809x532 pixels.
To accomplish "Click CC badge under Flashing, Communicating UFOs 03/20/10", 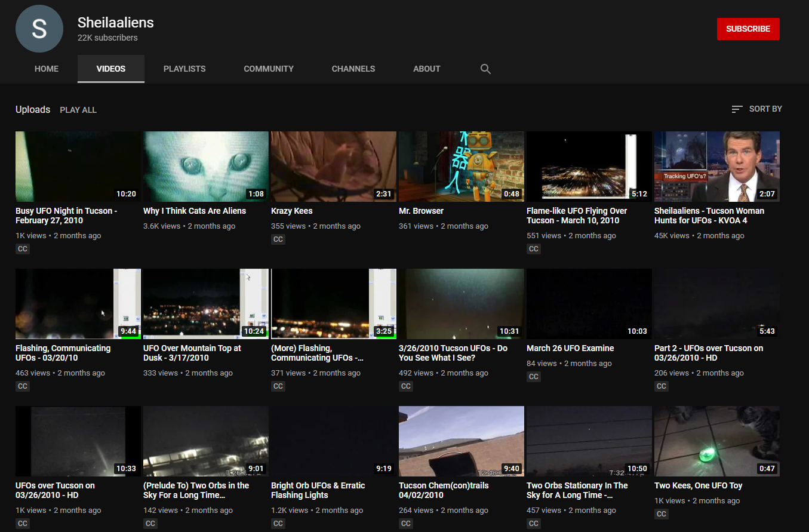I will 23,386.
